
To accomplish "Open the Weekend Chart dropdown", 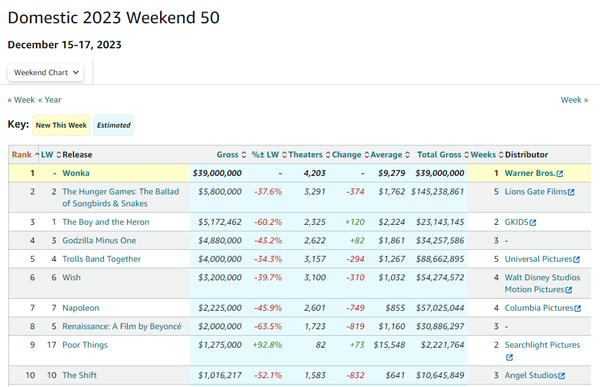I will pyautogui.click(x=46, y=72).
